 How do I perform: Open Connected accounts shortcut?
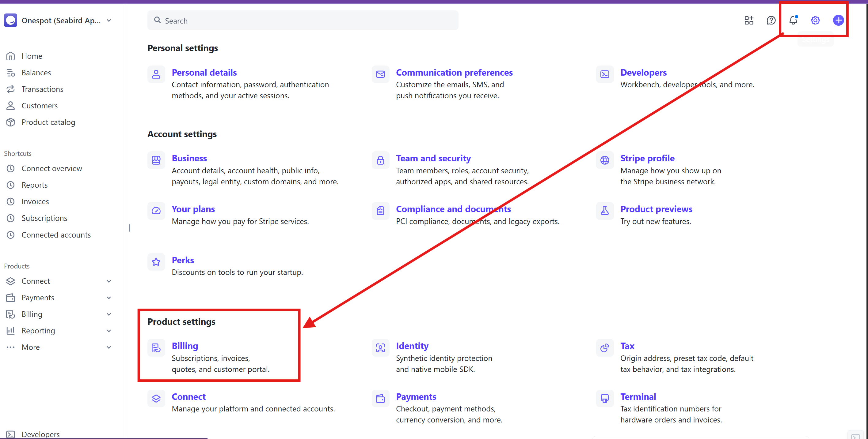pyautogui.click(x=56, y=235)
